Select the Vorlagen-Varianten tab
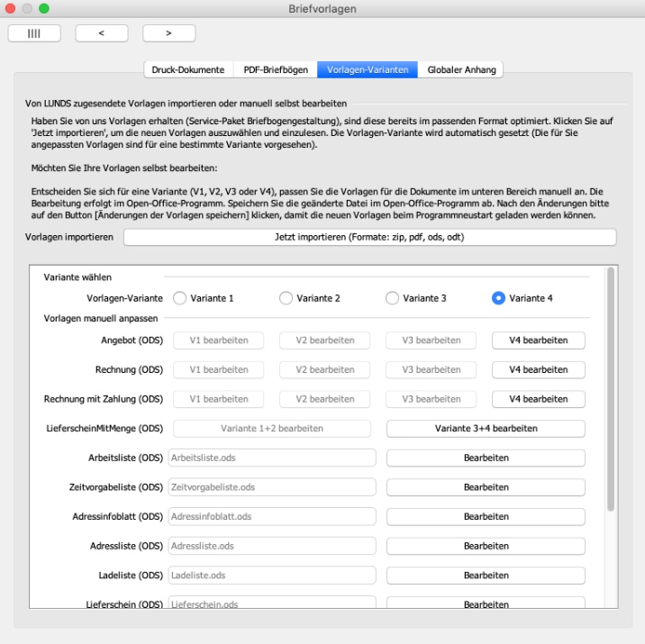The height and width of the screenshot is (644, 645). click(368, 69)
